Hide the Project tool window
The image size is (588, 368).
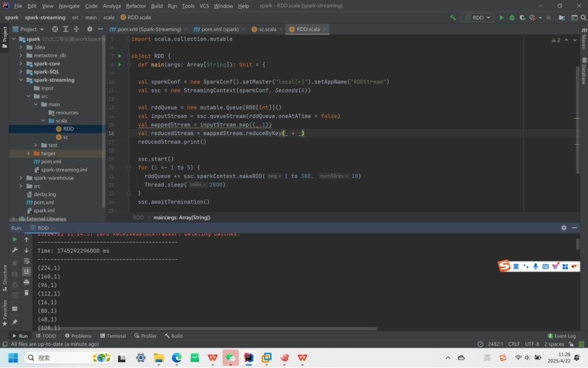tap(100, 29)
